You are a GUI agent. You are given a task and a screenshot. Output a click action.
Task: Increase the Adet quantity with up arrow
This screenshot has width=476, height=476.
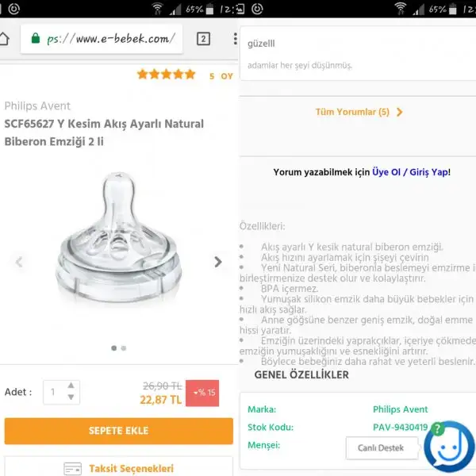click(x=71, y=386)
